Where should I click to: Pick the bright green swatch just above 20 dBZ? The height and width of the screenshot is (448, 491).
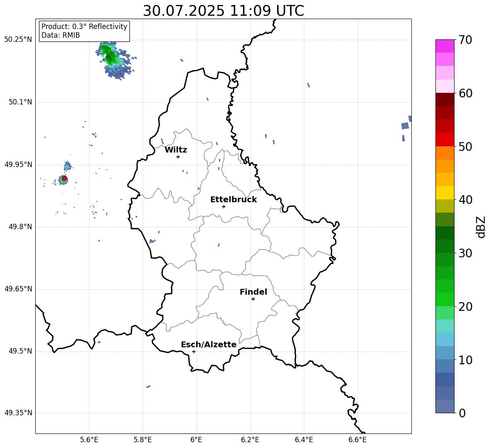click(x=445, y=299)
